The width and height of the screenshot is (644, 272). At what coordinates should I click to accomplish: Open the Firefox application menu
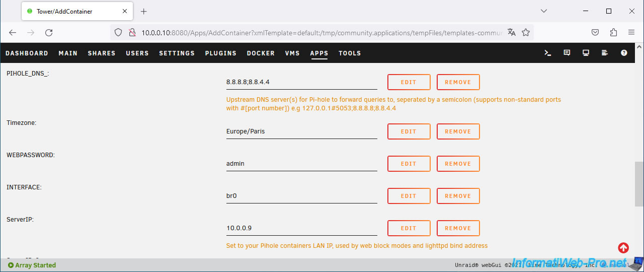click(x=631, y=32)
